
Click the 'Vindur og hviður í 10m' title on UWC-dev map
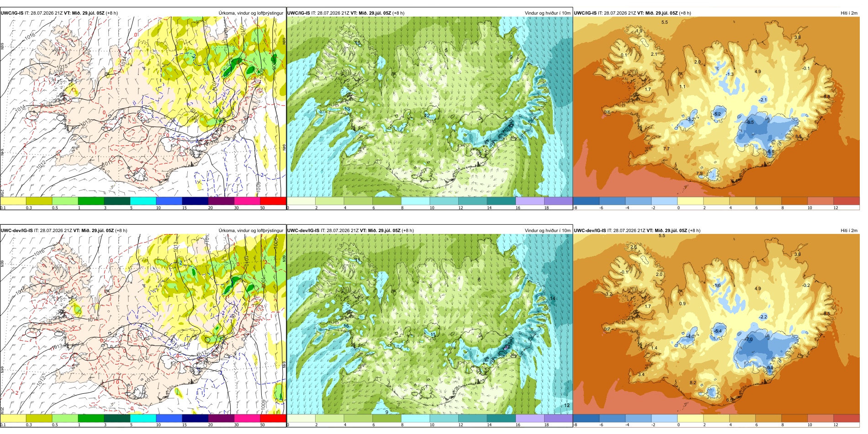(x=547, y=230)
